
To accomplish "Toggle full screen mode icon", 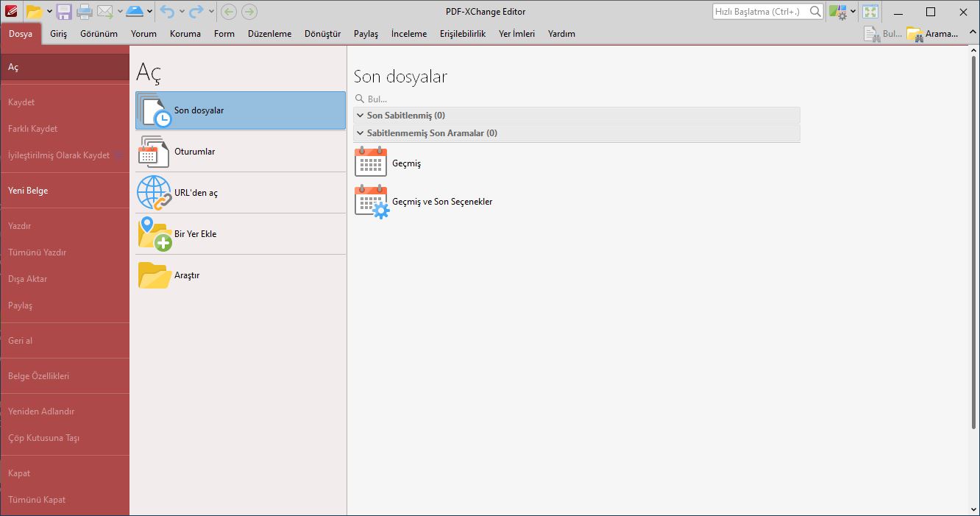I will click(x=870, y=12).
